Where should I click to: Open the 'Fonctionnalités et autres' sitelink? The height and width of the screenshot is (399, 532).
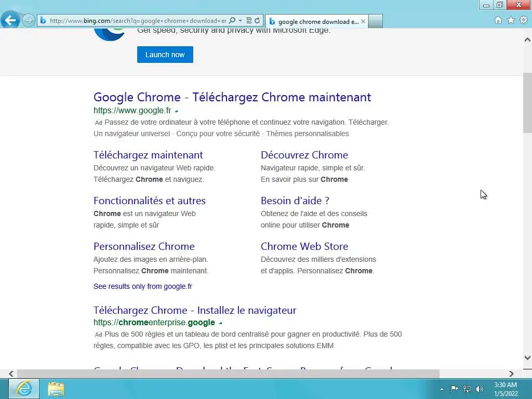coord(149,201)
